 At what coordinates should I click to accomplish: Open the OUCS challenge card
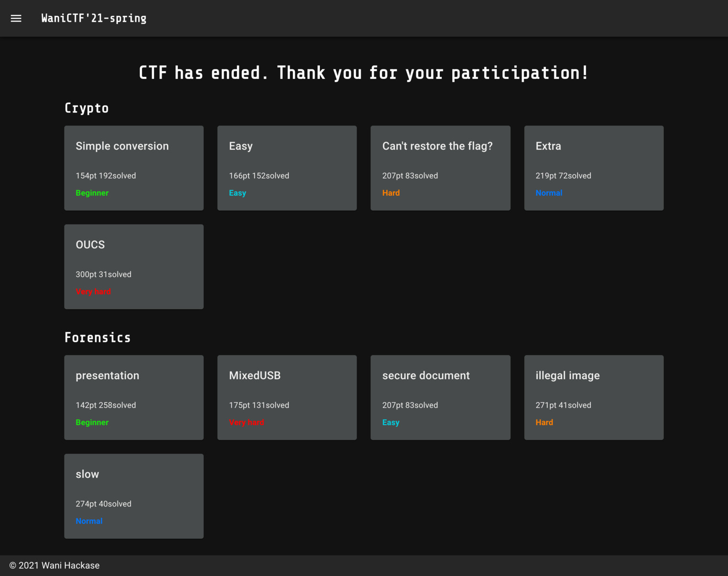[x=134, y=266]
